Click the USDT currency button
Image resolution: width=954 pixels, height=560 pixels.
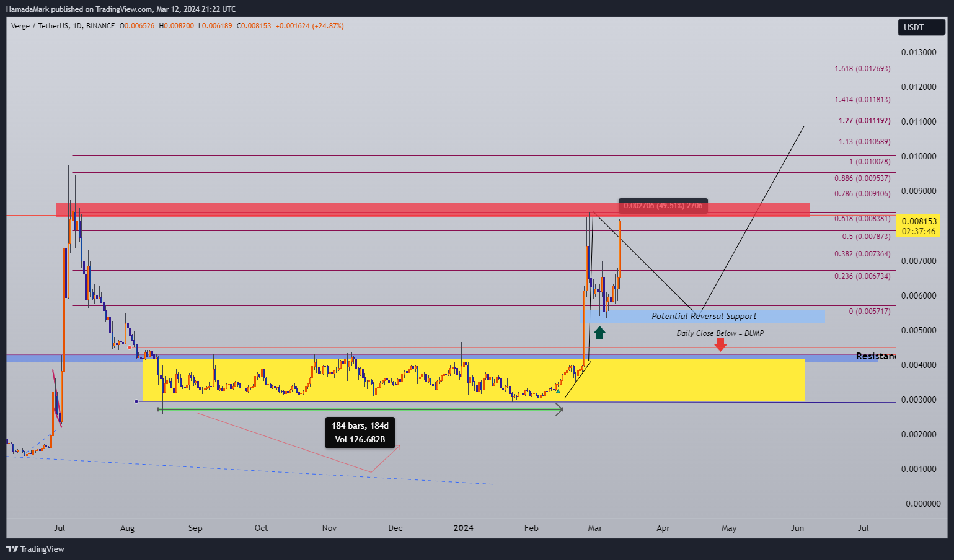click(x=922, y=27)
